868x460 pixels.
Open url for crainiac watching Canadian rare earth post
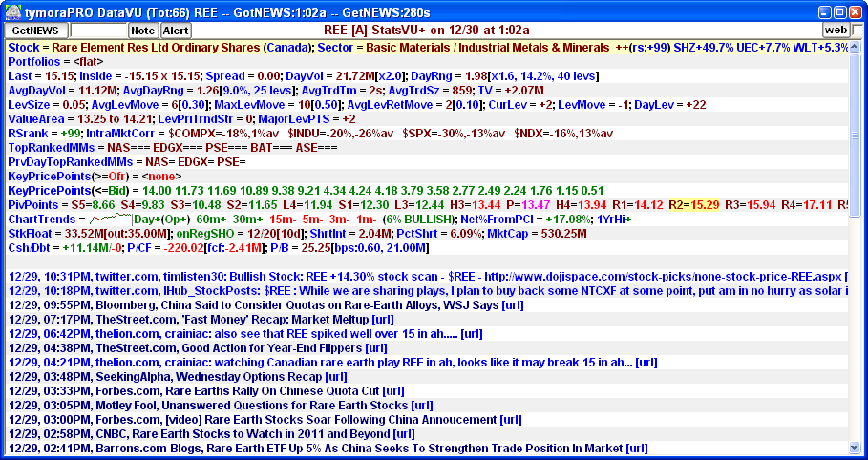point(646,363)
